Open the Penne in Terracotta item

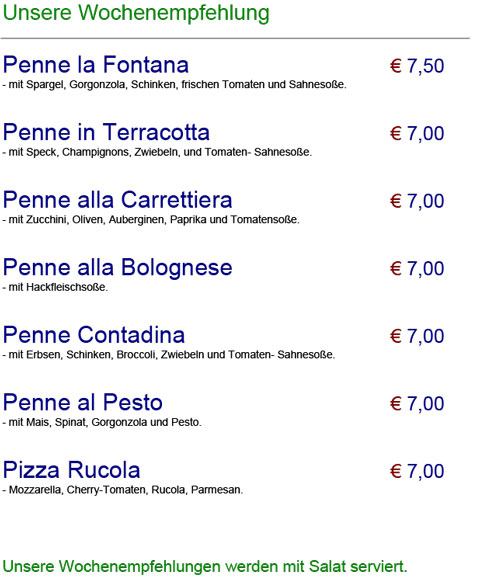tap(106, 132)
